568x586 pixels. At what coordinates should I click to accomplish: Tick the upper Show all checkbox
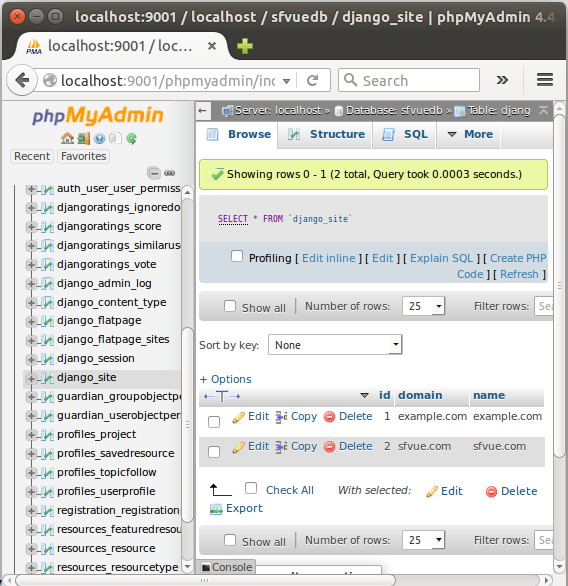point(230,306)
